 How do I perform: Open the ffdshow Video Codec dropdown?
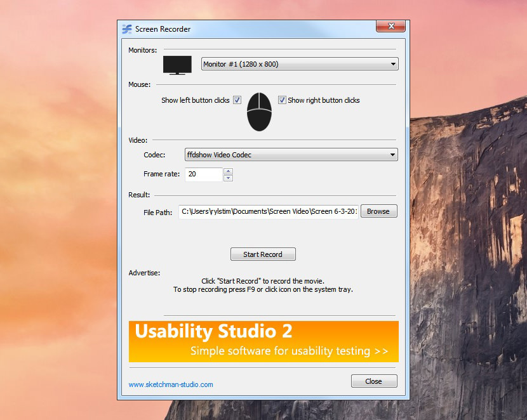pos(291,155)
